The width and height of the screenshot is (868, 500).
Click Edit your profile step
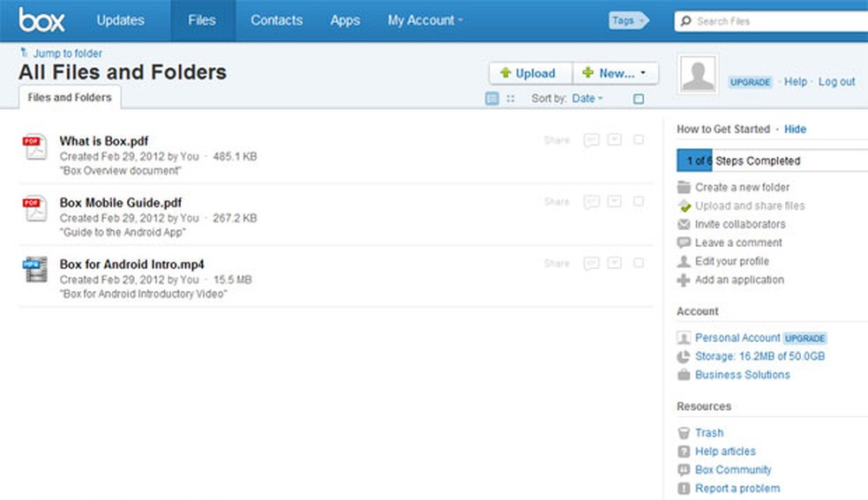tap(732, 261)
